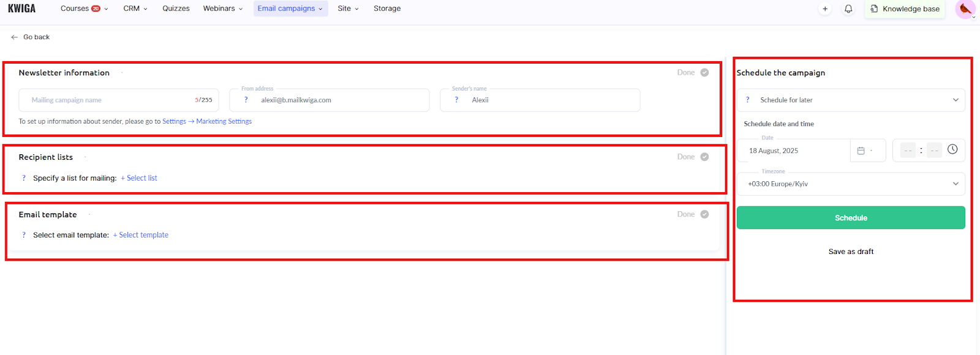Screen dimensions: 980x355
Task: Click the 5/255 character counter
Action: (204, 100)
